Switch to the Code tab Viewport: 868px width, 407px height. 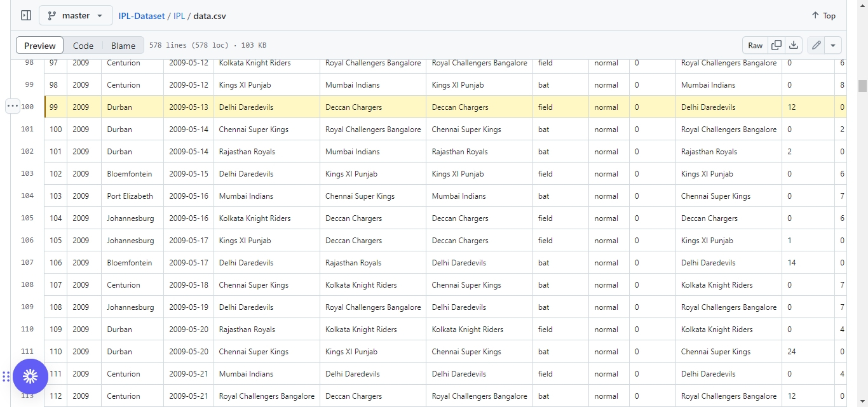click(x=83, y=46)
